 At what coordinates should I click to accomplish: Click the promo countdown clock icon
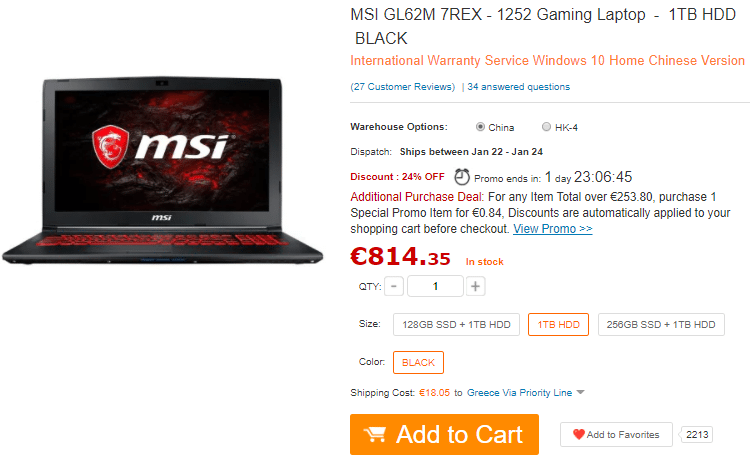462,177
